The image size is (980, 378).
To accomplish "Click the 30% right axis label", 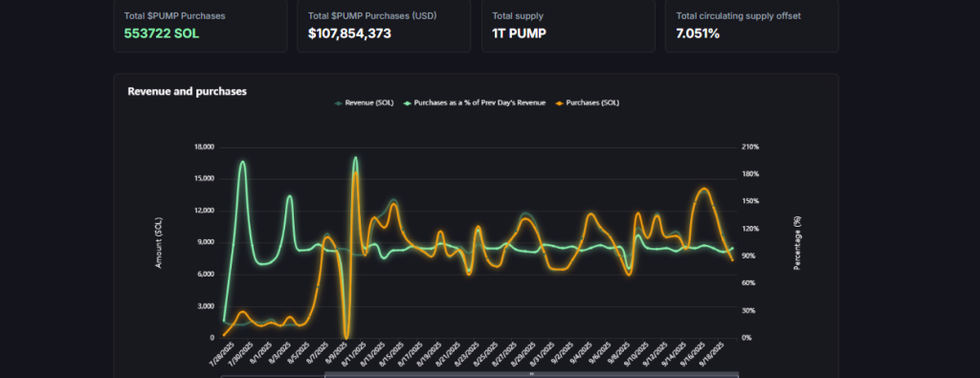I will (x=748, y=310).
